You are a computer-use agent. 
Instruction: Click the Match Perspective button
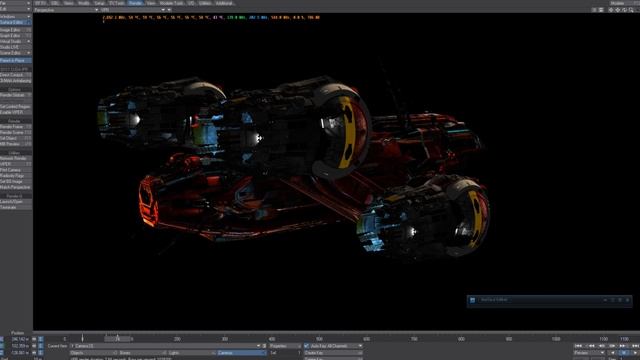click(x=16, y=187)
